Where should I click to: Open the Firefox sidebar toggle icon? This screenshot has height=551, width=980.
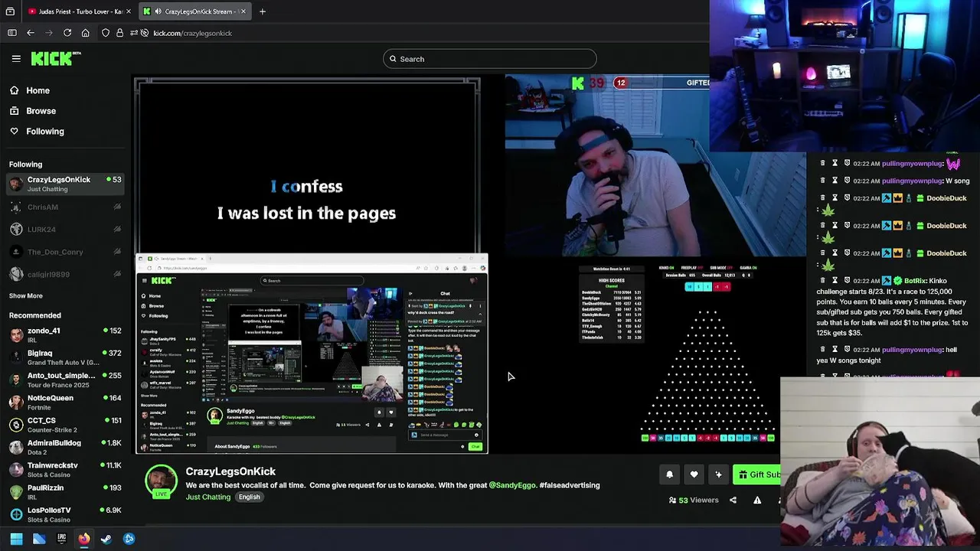click(12, 33)
